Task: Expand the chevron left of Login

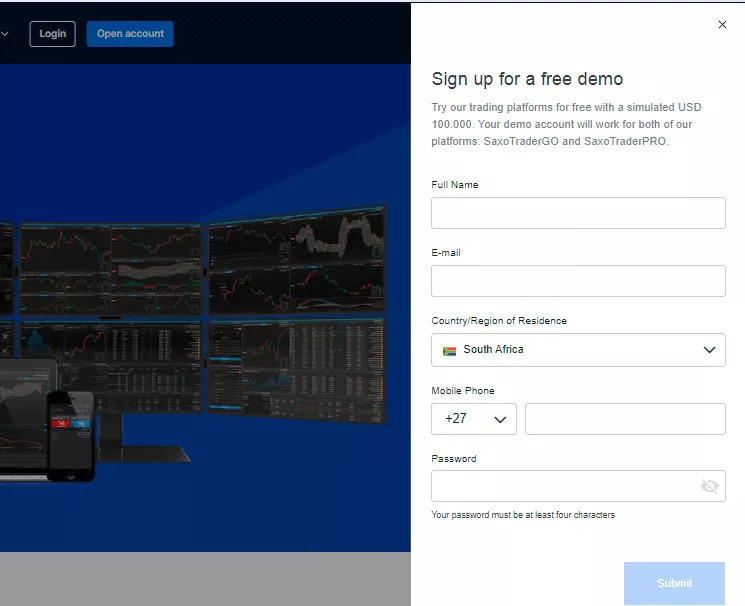Action: click(5, 34)
